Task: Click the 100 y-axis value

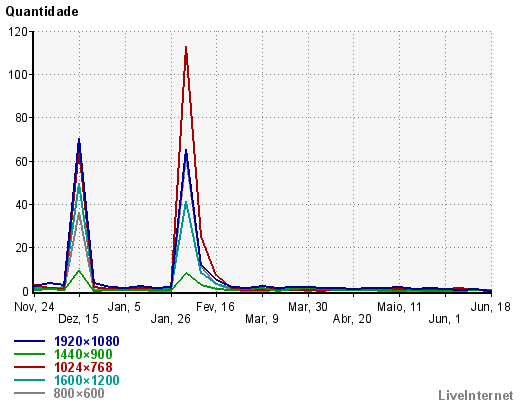Action: 18,75
